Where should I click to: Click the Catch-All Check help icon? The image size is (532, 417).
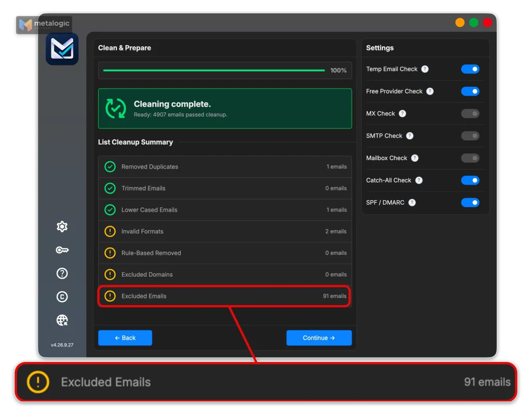point(419,180)
